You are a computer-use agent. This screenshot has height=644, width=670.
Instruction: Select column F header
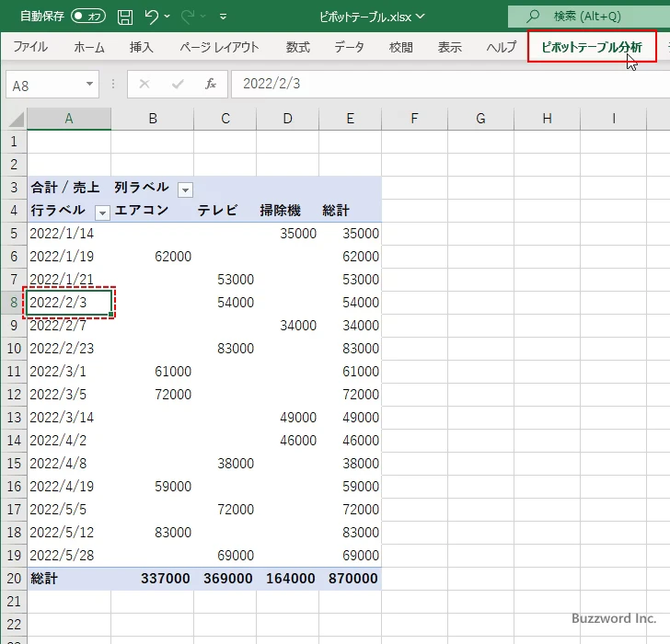414,119
